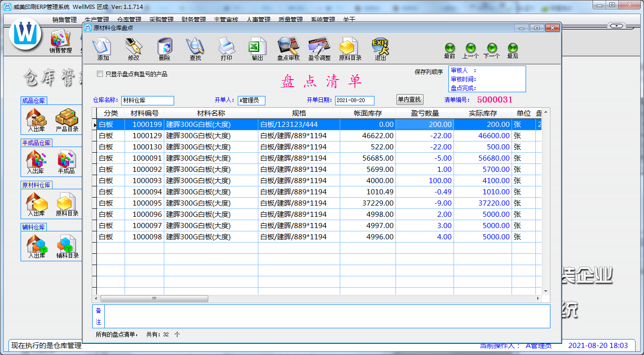Click the 修改 (Modify) pen icon
This screenshot has width=644, height=355.
[x=133, y=50]
